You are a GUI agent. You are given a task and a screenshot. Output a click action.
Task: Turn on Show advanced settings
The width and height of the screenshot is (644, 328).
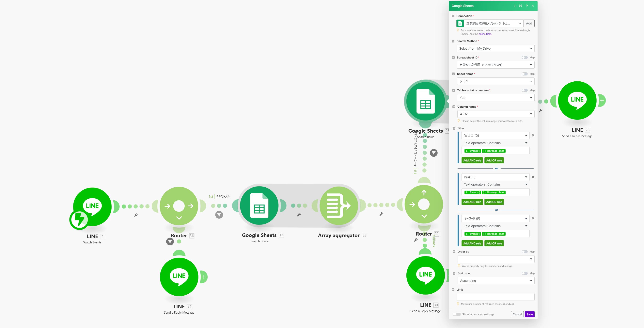[457, 314]
